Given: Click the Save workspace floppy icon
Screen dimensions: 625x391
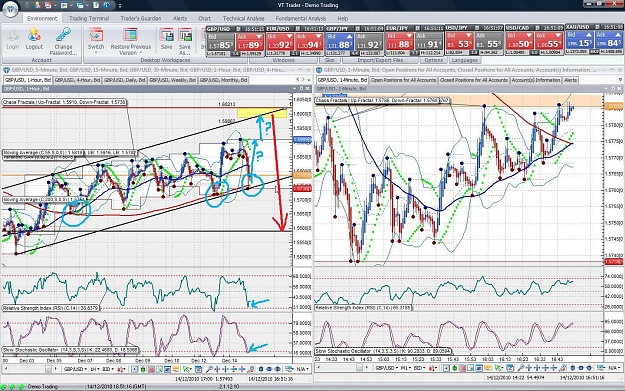Looking at the screenshot, I should [167, 35].
